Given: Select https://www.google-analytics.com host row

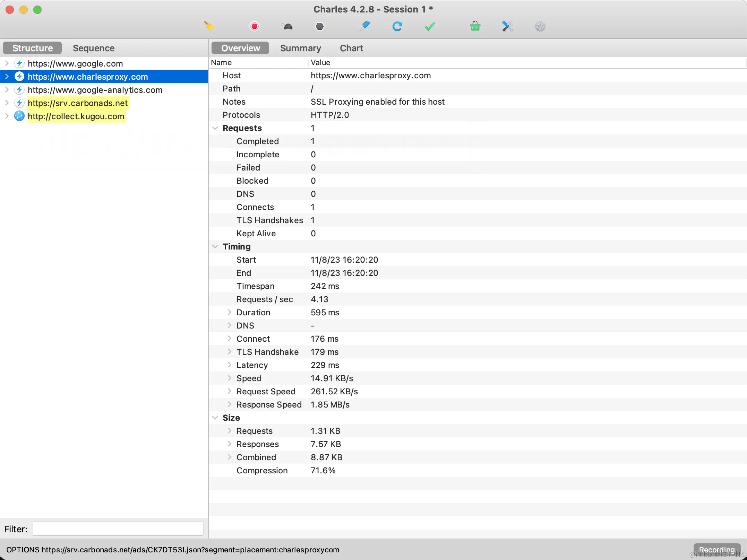Looking at the screenshot, I should [x=104, y=90].
